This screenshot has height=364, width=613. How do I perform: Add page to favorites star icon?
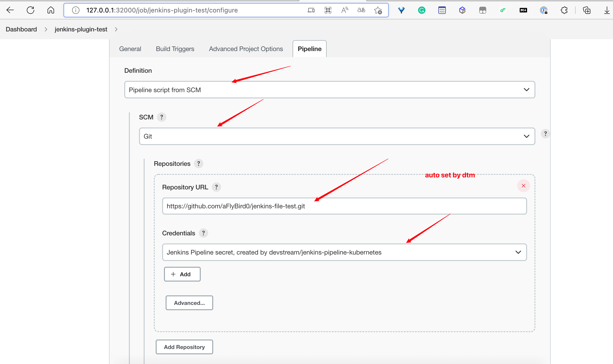378,10
